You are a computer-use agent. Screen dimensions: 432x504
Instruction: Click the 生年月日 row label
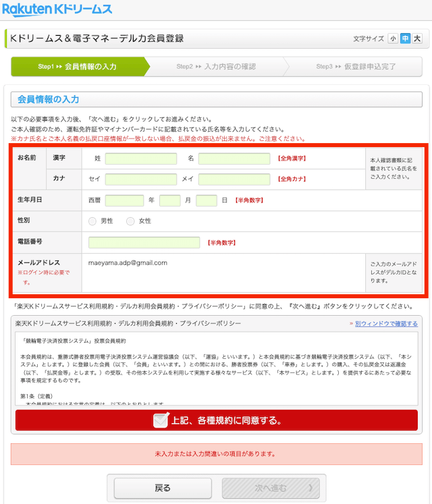[x=30, y=200]
